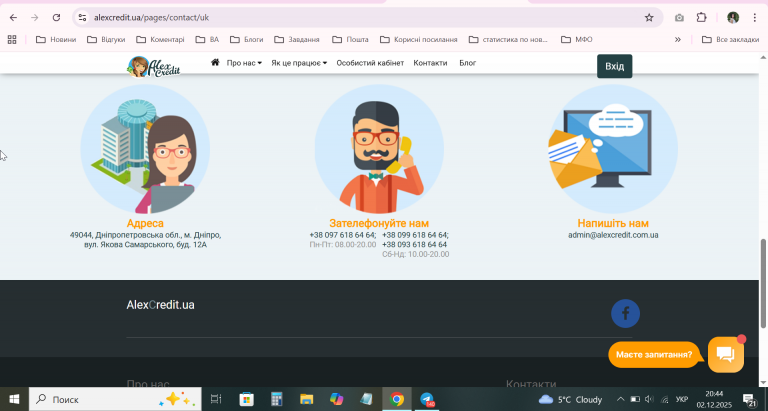Viewport: 768px width, 411px height.
Task: Open the screenshot camera icon in toolbar
Action: tap(679, 18)
